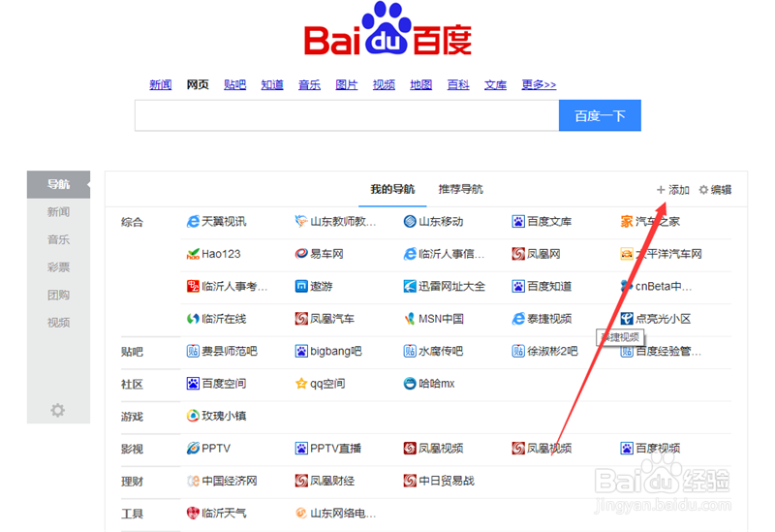Viewport: 775px width, 532px height.
Task: Click the Baidu search input field
Action: tap(347, 115)
